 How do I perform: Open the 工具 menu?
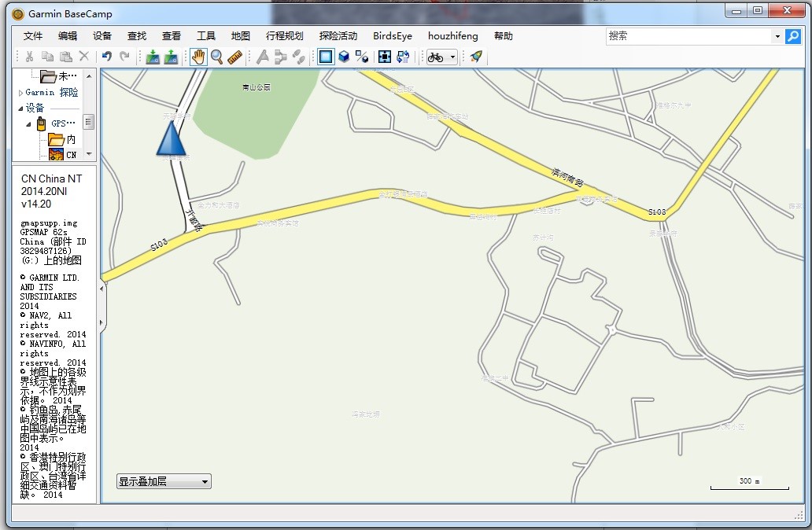206,35
